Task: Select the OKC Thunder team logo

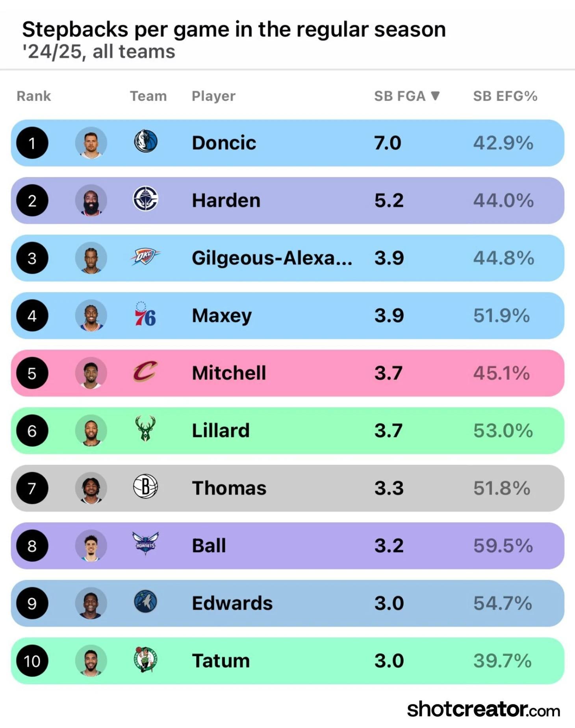Action: point(145,256)
